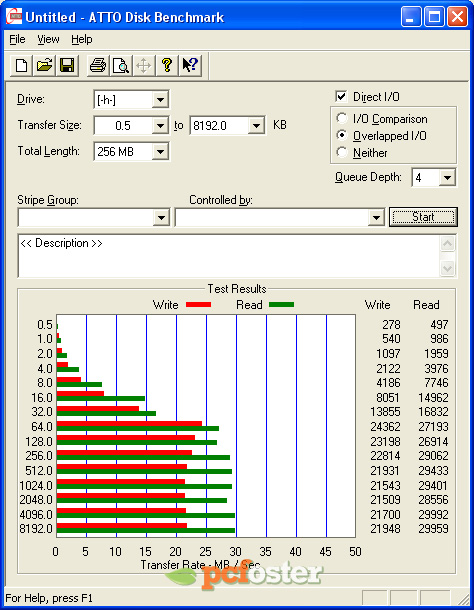Viewport: 474px width, 610px height.
Task: Click the 'For Help, press F1' status text
Action: click(x=49, y=598)
